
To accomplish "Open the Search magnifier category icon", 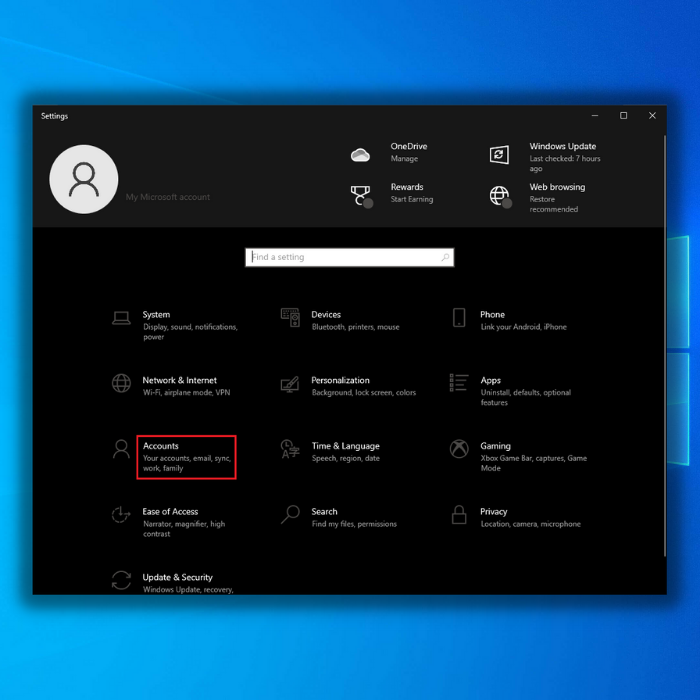I will [290, 514].
